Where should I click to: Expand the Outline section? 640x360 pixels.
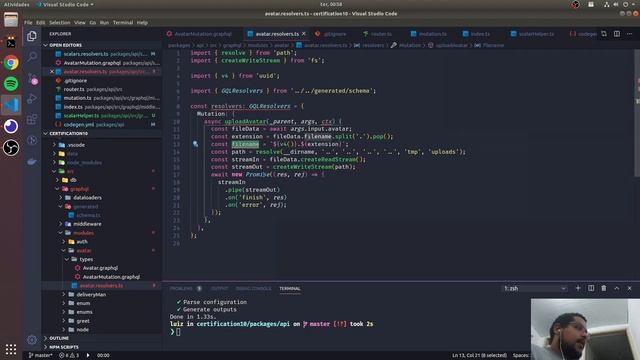pos(59,338)
